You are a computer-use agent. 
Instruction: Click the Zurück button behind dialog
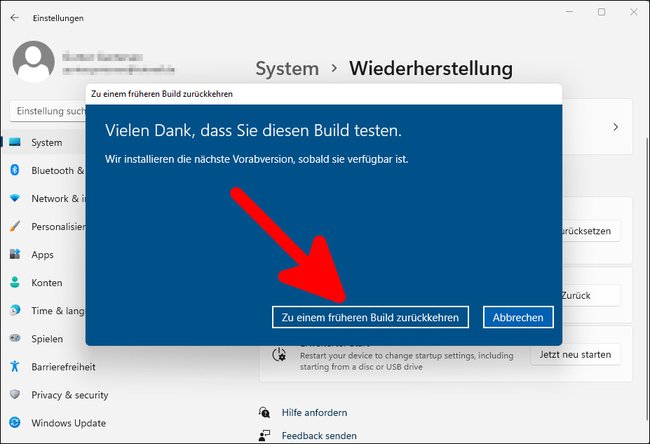[x=591, y=296]
